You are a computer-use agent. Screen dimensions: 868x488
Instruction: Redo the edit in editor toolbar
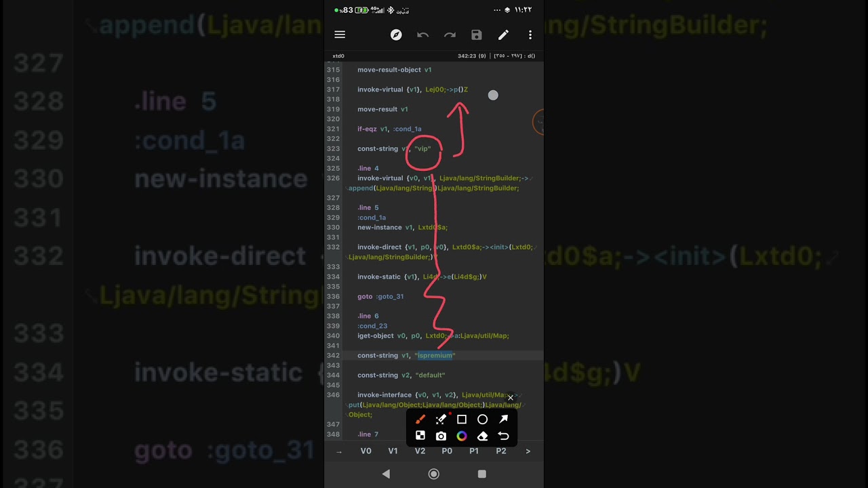(x=450, y=35)
